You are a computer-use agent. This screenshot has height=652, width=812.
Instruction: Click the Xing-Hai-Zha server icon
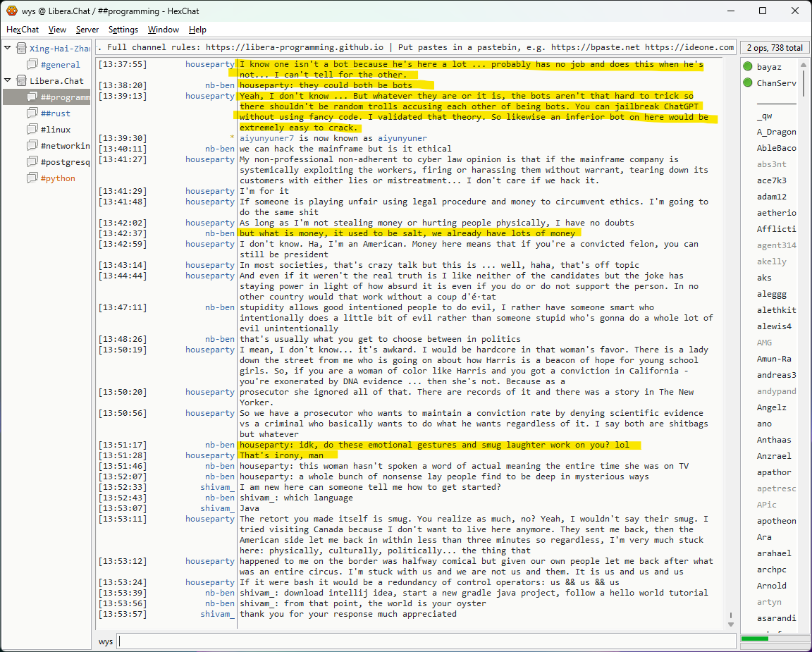coord(22,49)
